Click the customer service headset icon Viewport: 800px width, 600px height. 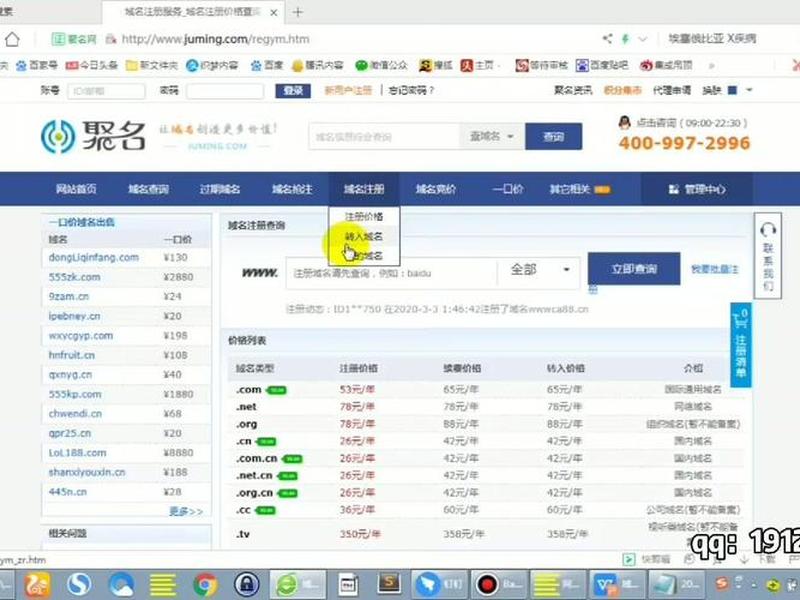pos(768,230)
